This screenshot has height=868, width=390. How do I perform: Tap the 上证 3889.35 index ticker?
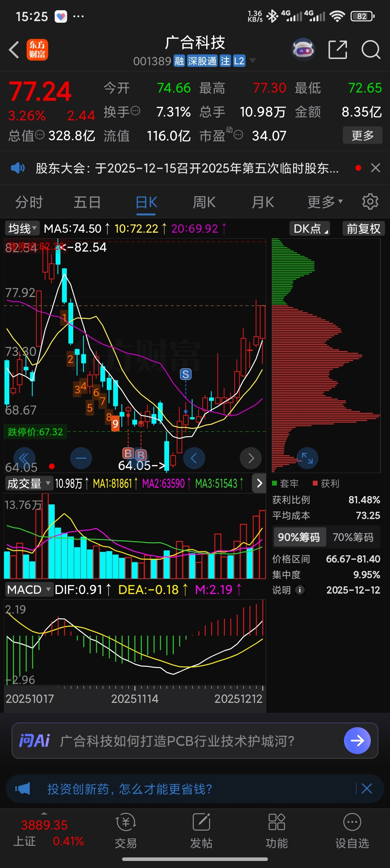(49, 832)
